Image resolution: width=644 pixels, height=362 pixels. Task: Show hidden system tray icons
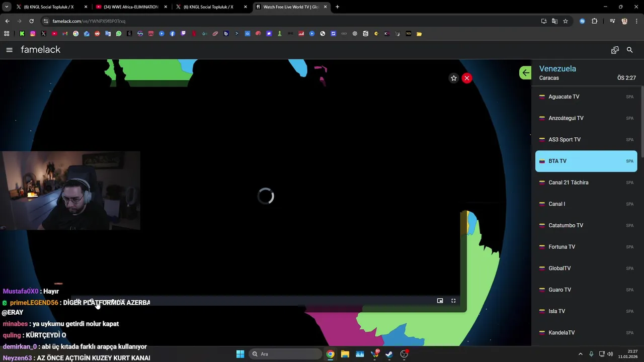click(580, 354)
